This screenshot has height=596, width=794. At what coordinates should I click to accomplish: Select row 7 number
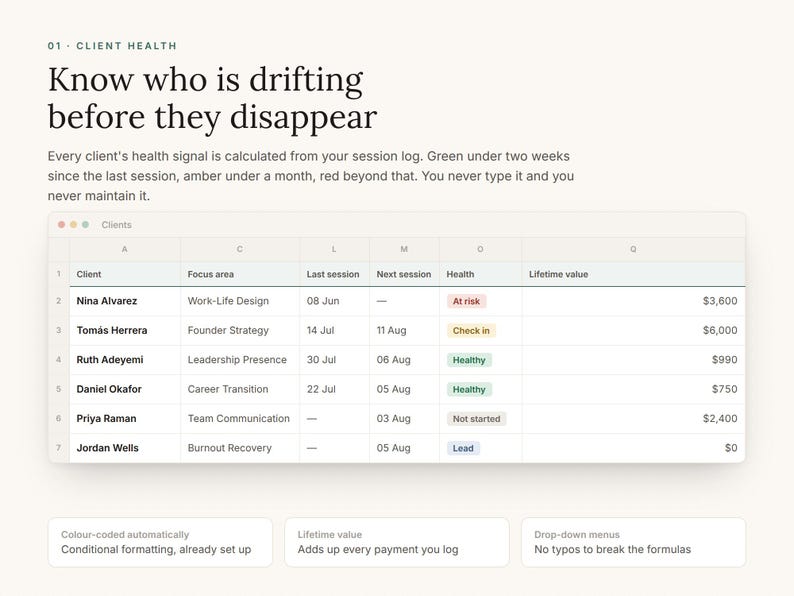[59, 448]
